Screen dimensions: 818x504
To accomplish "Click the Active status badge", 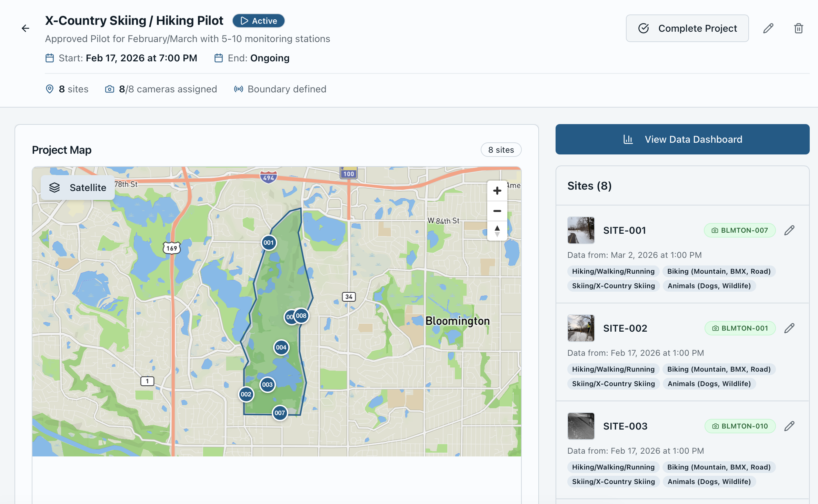I will (x=258, y=21).
